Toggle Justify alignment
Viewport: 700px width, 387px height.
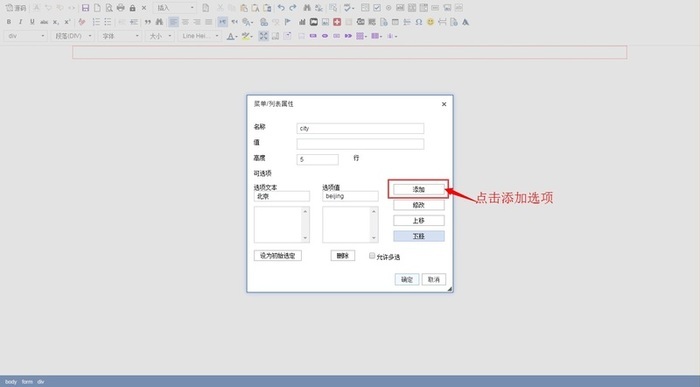tap(208, 22)
